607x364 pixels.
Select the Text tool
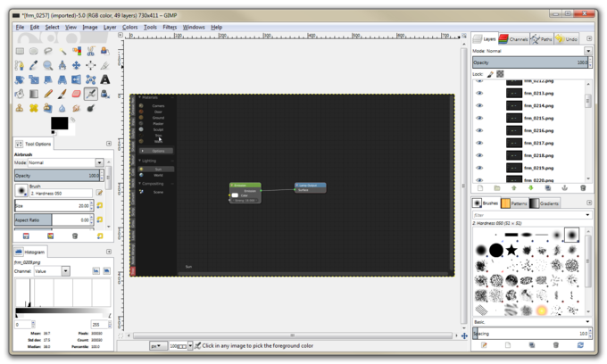[105, 79]
